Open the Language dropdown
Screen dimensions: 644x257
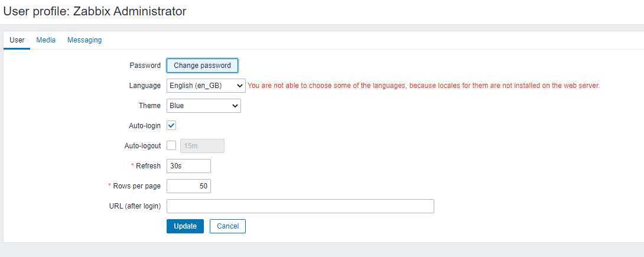tap(206, 86)
